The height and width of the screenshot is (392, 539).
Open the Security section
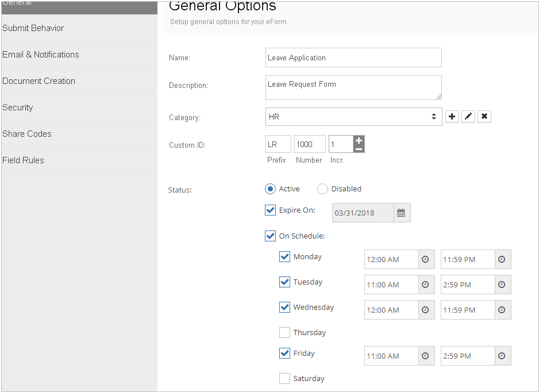tap(18, 107)
